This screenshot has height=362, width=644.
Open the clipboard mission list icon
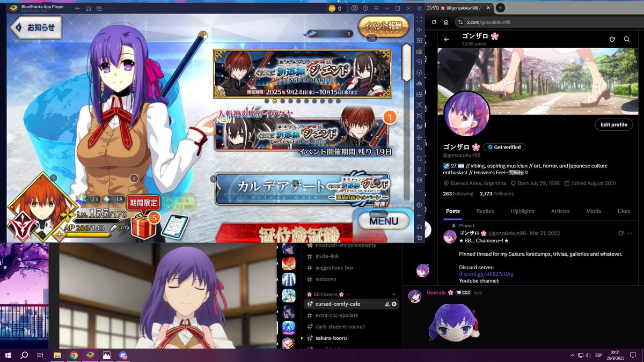coord(174,226)
